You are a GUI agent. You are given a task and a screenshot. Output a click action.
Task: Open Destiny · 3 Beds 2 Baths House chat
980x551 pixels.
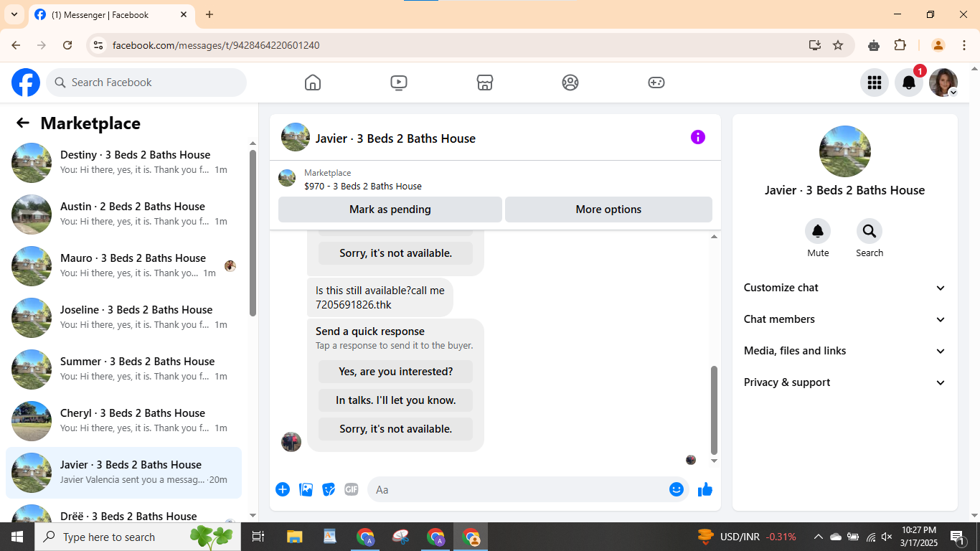click(x=123, y=163)
